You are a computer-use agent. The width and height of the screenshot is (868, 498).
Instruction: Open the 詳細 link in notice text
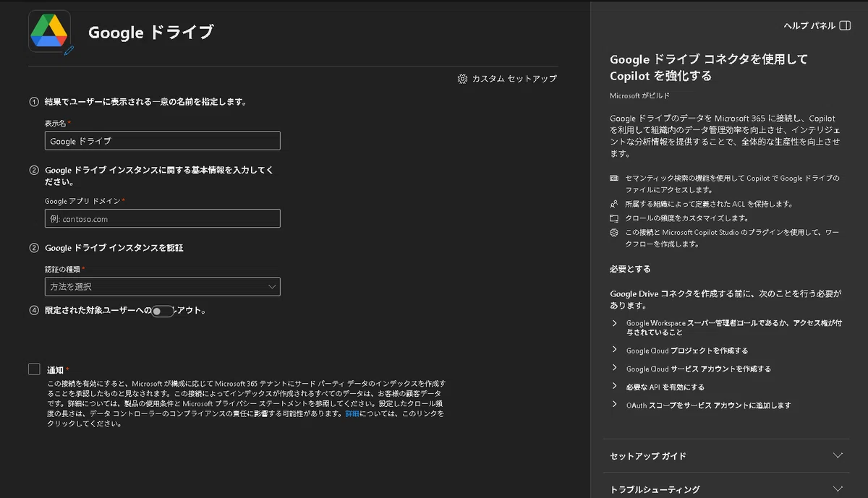point(352,414)
